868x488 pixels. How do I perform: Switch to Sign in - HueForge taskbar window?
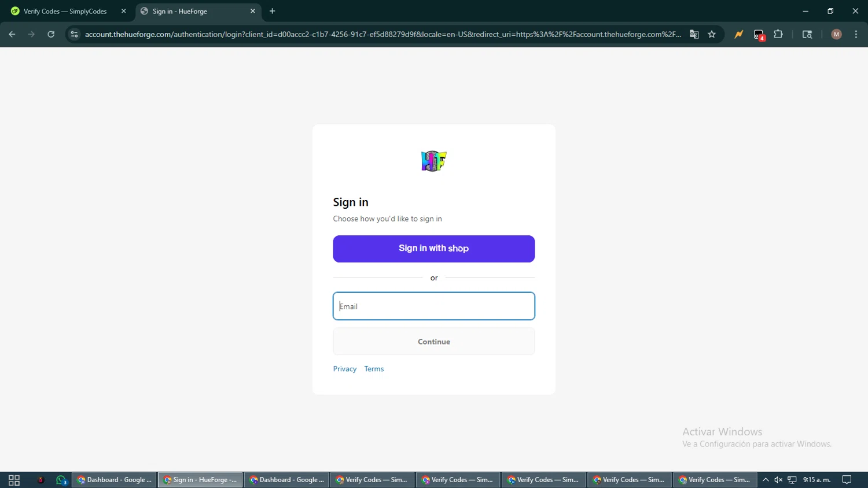point(200,480)
